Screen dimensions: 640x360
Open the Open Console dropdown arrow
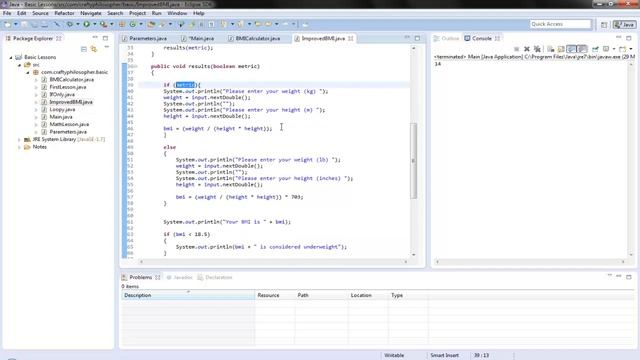pyautogui.click(x=631, y=49)
